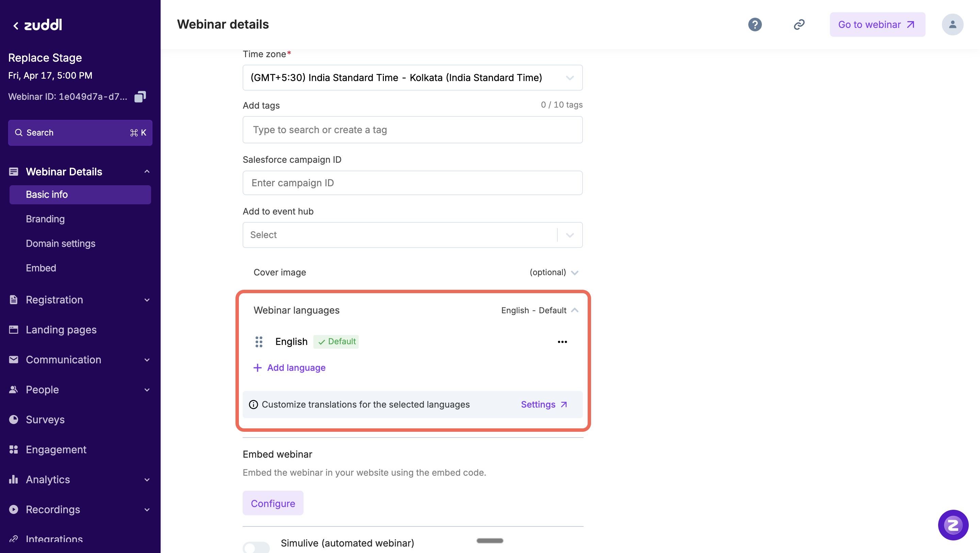Click the Salesforce campaign ID field

(412, 183)
